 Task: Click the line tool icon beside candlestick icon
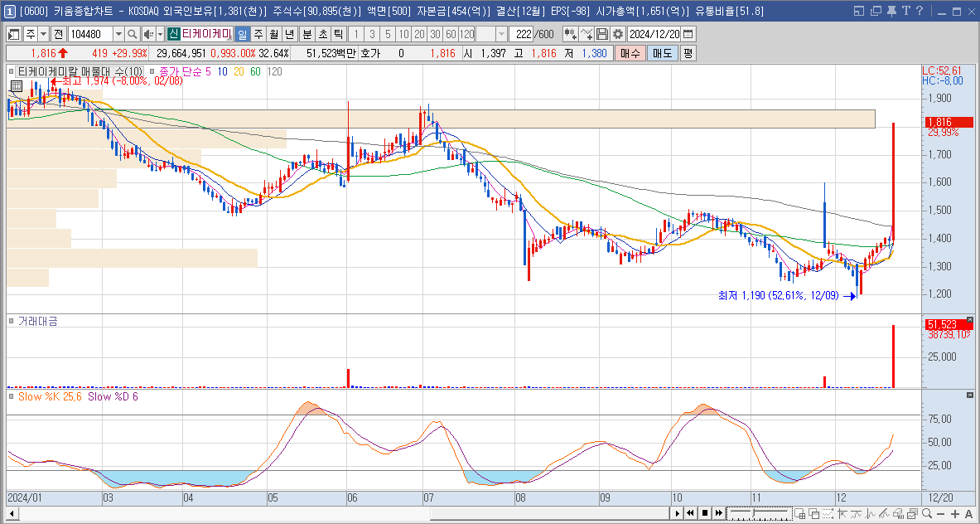pyautogui.click(x=587, y=34)
